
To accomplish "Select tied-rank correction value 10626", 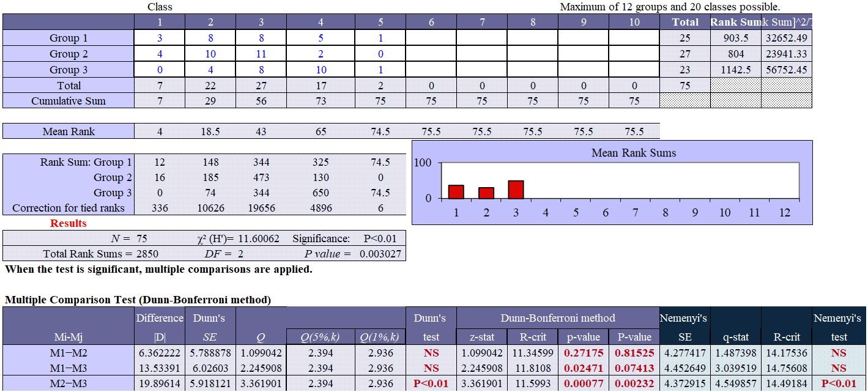I will click(210, 208).
